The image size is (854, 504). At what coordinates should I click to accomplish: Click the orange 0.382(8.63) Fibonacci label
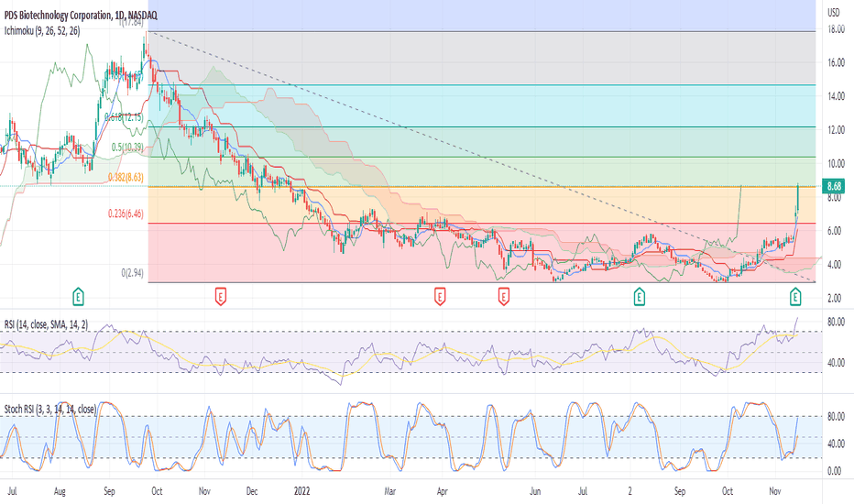click(x=126, y=177)
